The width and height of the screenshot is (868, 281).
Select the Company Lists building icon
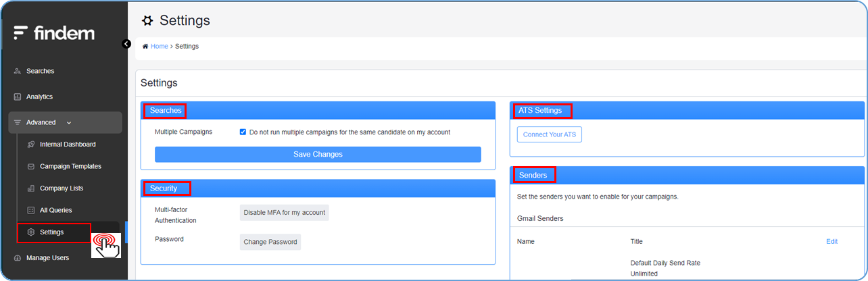coord(31,188)
